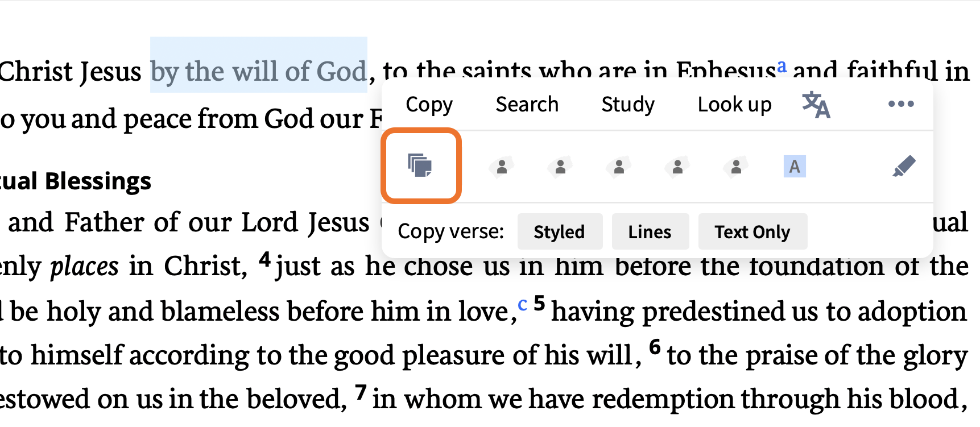Choose Copy in the selection popup
Screen dimensions: 980x427
pos(429,105)
